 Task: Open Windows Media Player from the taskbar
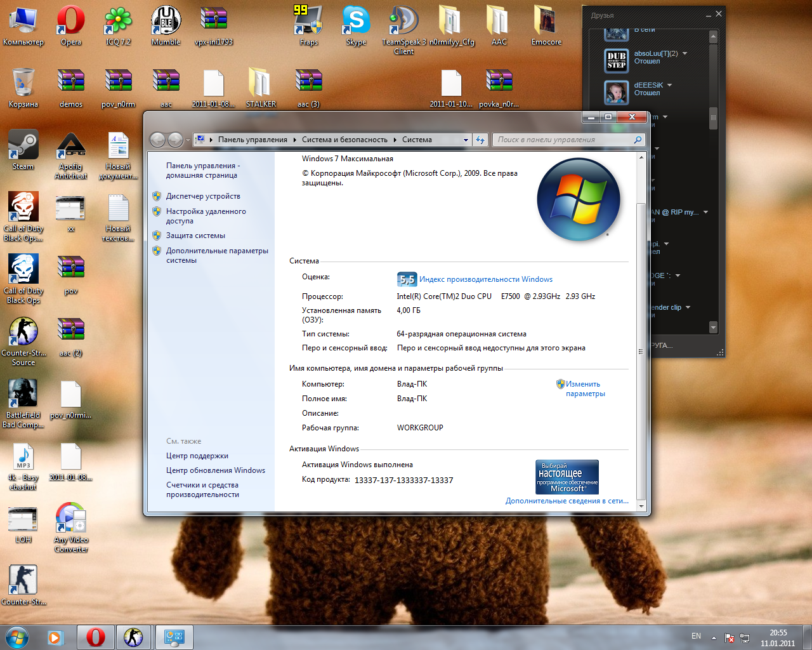56,637
